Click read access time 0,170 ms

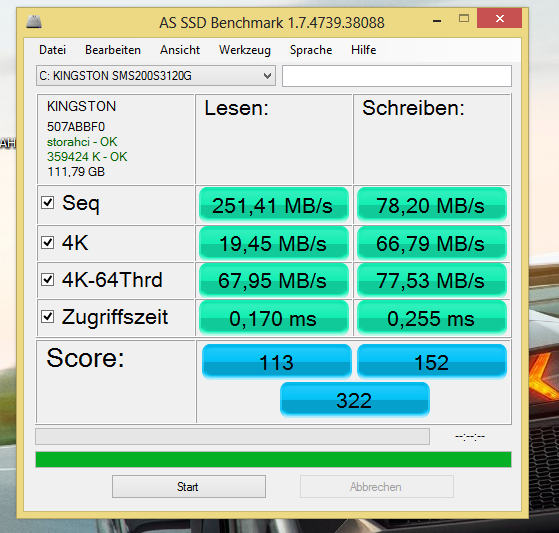pyautogui.click(x=273, y=318)
